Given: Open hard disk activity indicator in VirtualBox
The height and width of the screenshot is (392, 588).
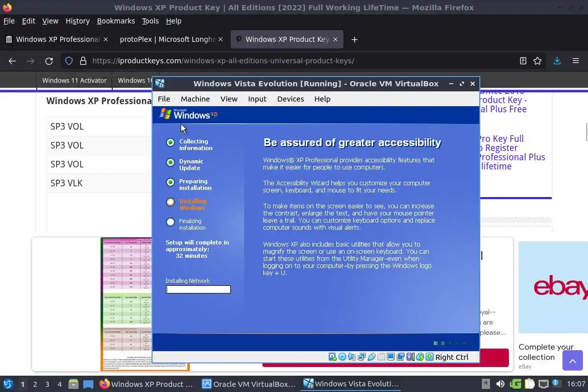Looking at the screenshot, I should (333, 357).
